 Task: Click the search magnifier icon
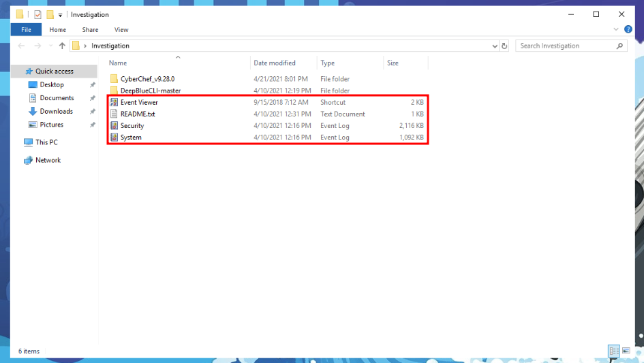pos(619,46)
